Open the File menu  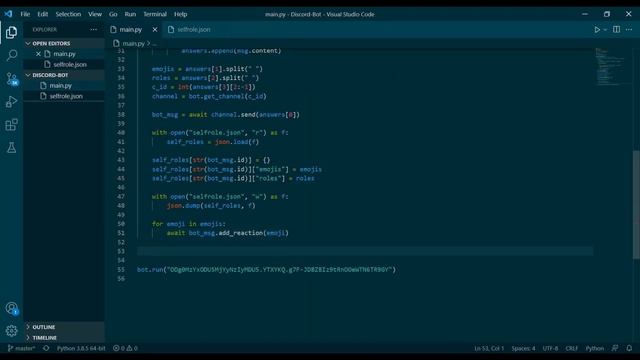coord(25,14)
